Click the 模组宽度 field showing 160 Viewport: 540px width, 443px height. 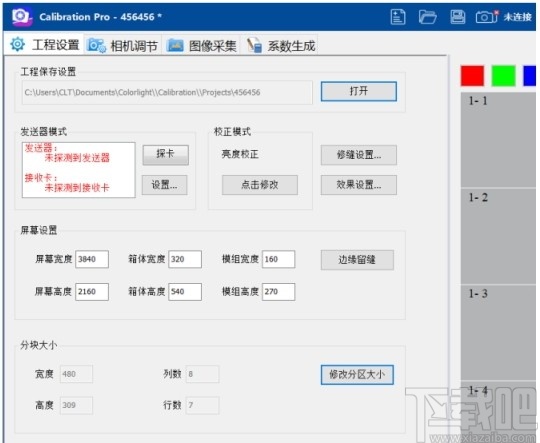coord(278,259)
